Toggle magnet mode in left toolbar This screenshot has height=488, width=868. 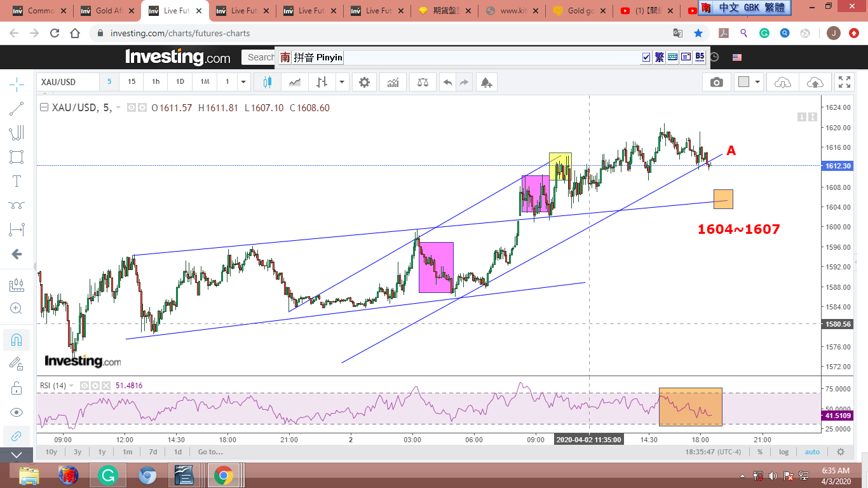17,339
